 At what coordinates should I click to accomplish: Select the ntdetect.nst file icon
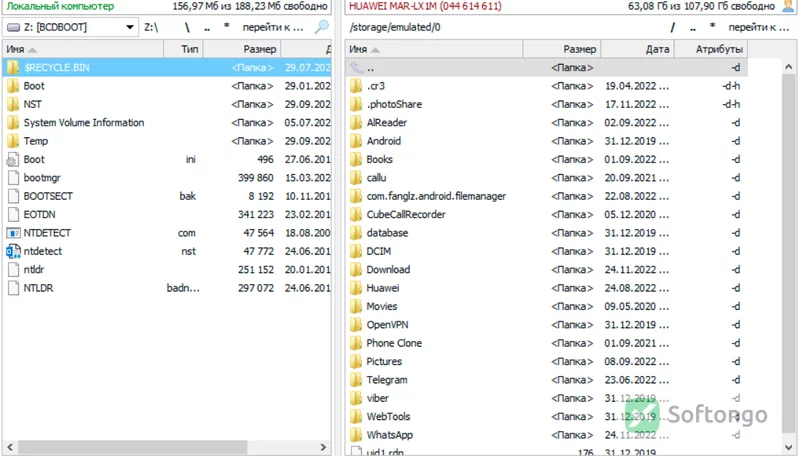(13, 251)
